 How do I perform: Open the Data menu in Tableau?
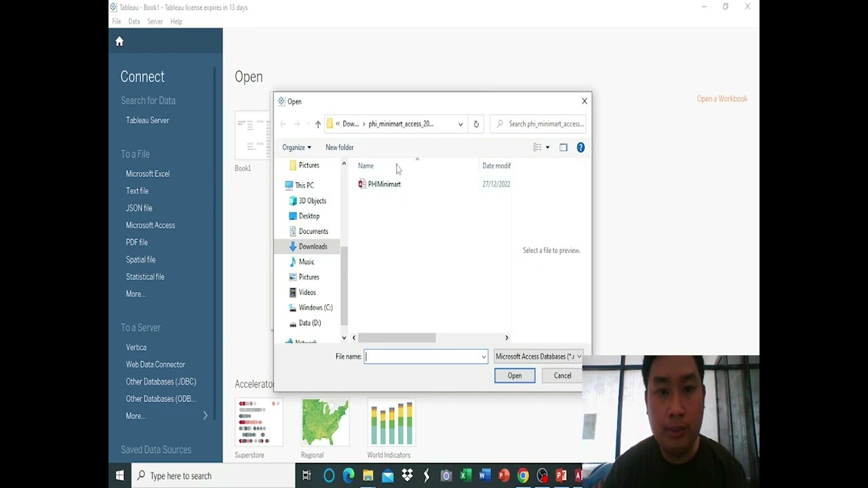point(134,22)
